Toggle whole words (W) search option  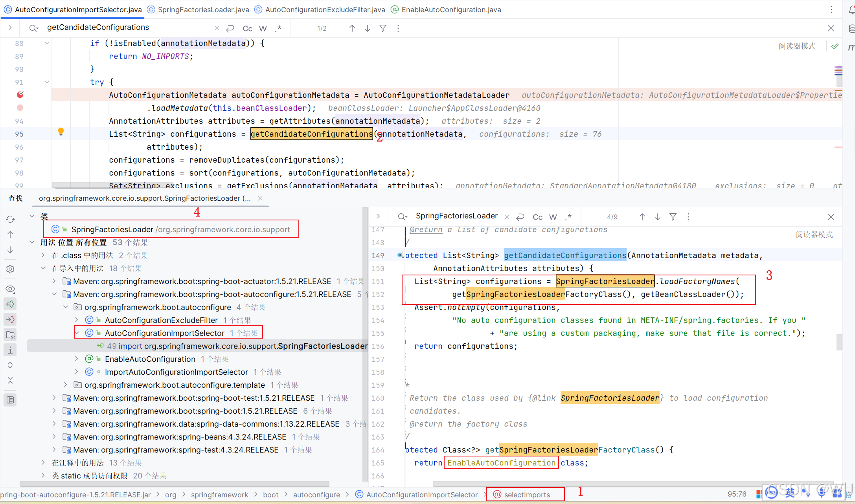point(263,28)
